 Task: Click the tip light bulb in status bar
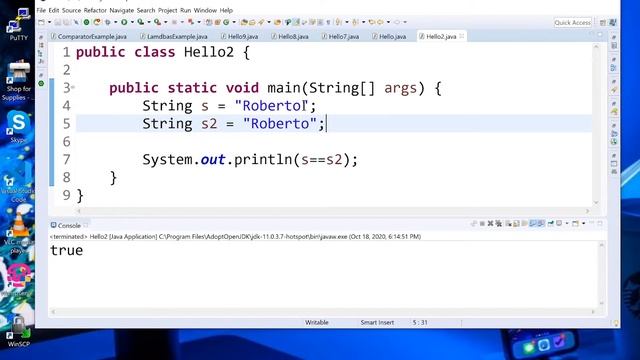tap(616, 323)
